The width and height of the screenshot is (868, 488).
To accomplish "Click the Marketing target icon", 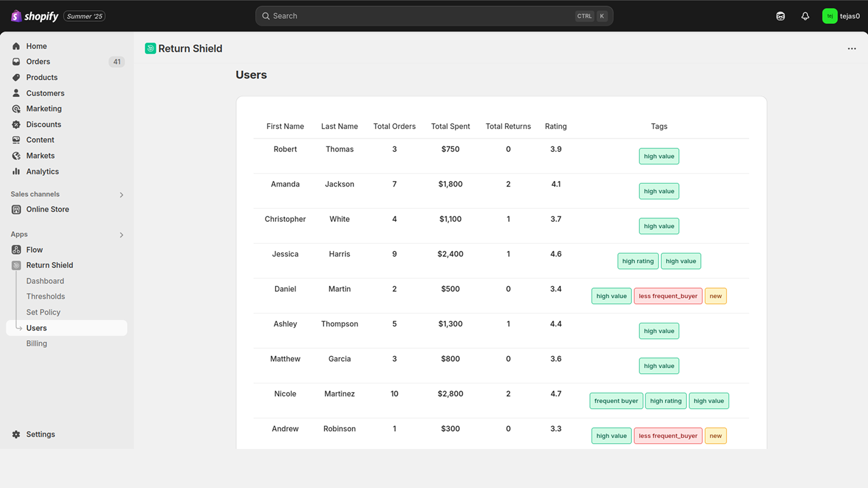I will 16,109.
